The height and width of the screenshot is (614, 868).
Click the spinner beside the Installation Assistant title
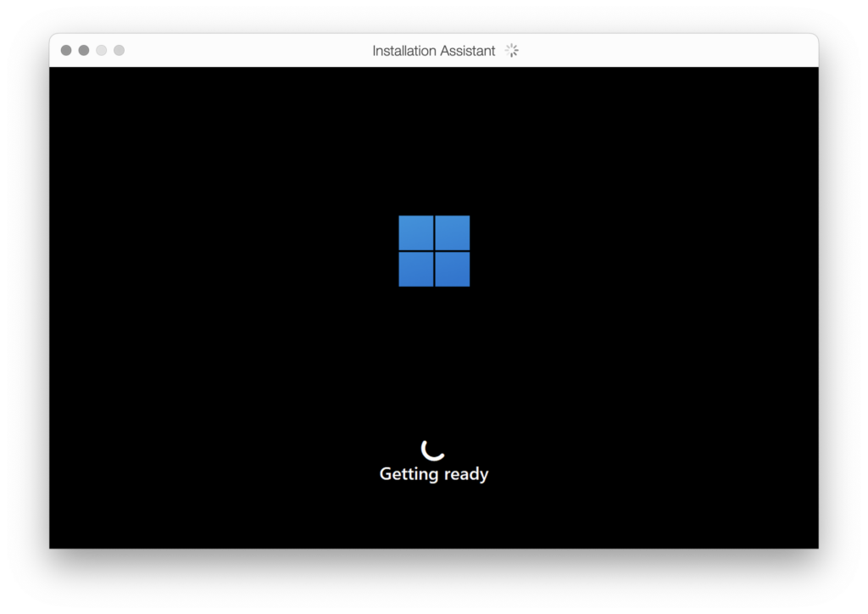(x=511, y=50)
